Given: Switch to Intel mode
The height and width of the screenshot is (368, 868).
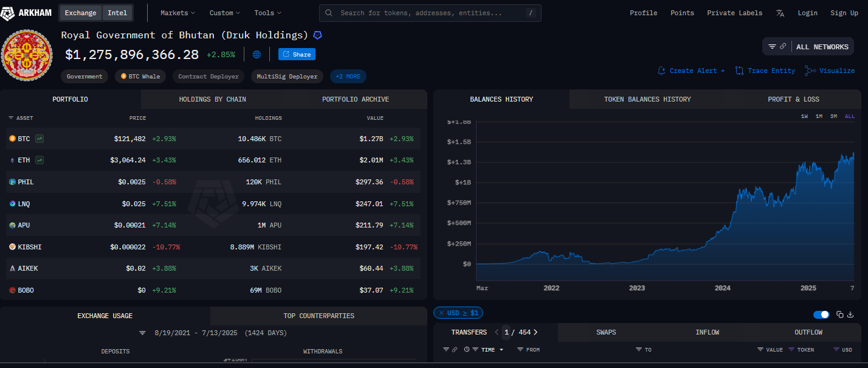Looking at the screenshot, I should [117, 13].
